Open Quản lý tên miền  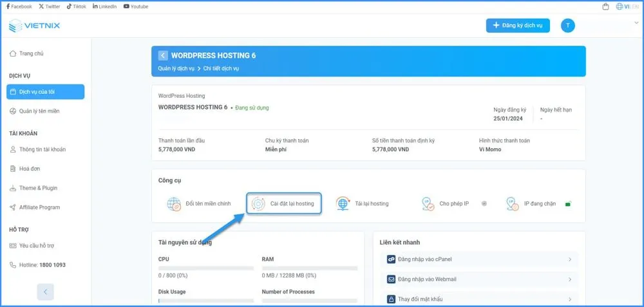point(35,111)
